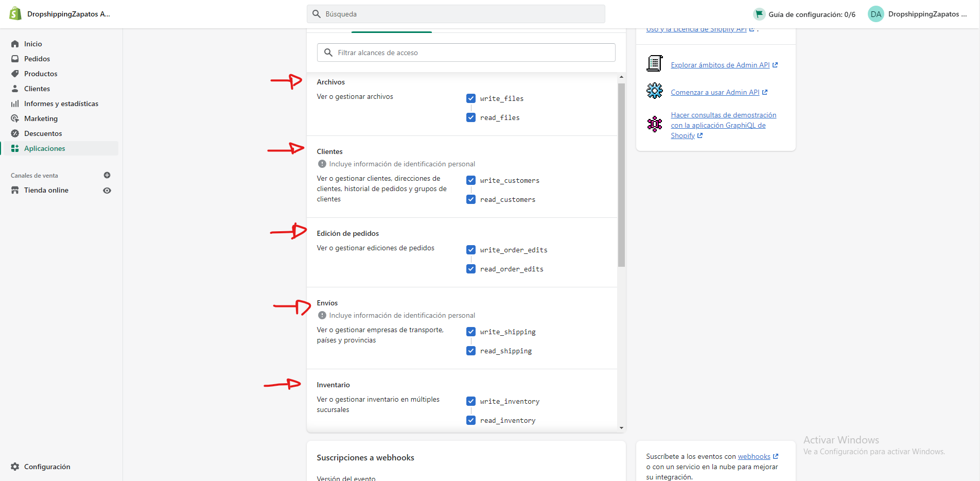The image size is (980, 481).
Task: Click the Shopify logo icon
Action: pos(15,14)
